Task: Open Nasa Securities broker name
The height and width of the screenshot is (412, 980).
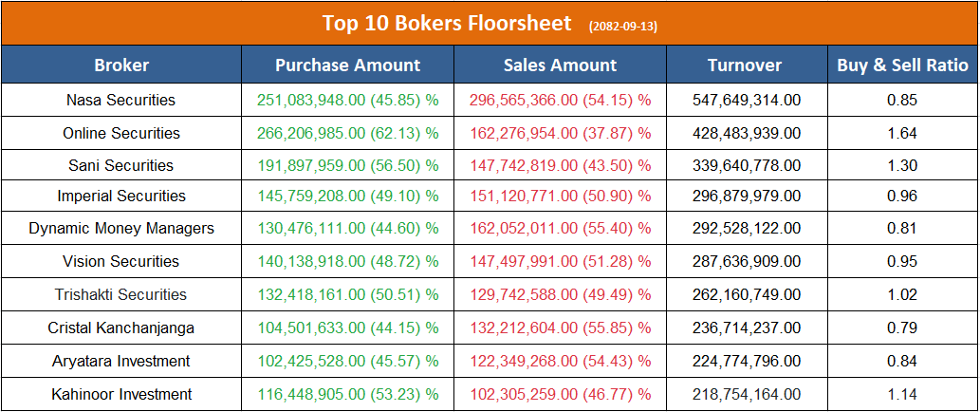Action: coord(121,100)
